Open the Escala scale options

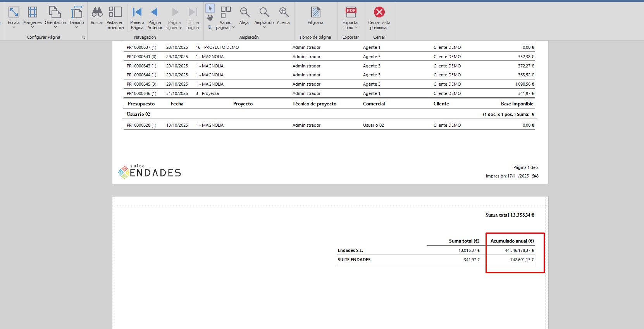point(14,17)
